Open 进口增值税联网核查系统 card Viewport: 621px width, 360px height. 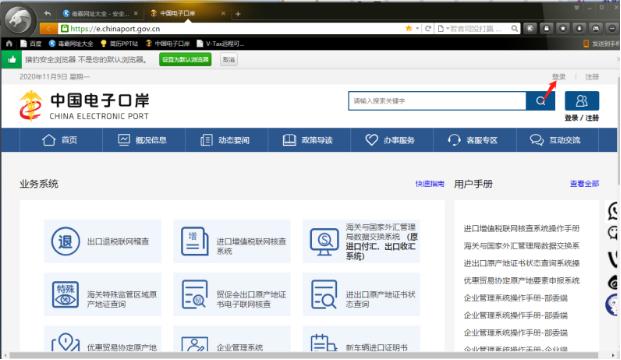pos(232,241)
